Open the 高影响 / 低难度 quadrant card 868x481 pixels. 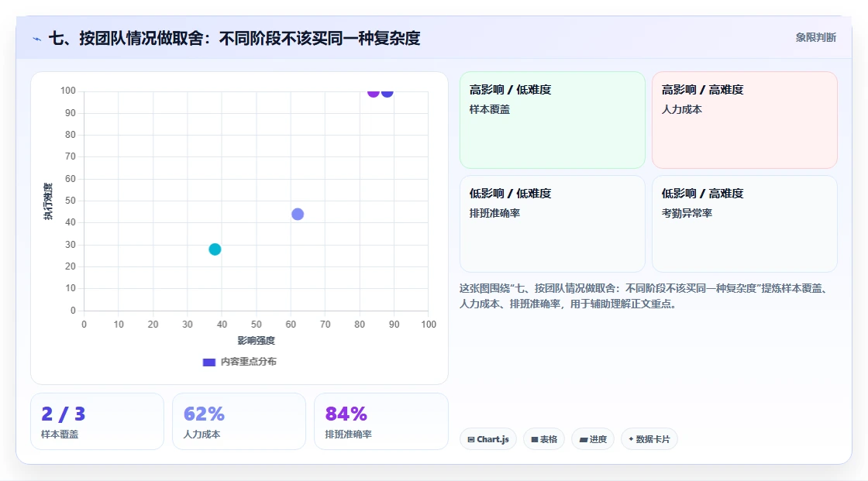553,120
